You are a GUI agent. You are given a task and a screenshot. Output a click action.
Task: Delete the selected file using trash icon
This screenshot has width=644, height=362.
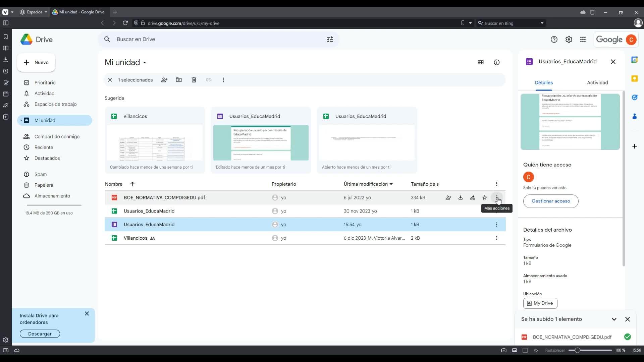pos(194,80)
